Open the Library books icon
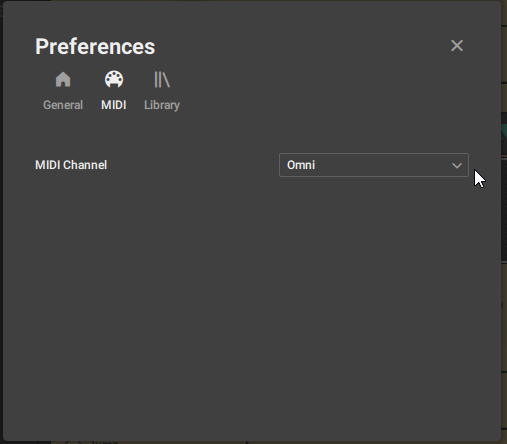 (162, 80)
